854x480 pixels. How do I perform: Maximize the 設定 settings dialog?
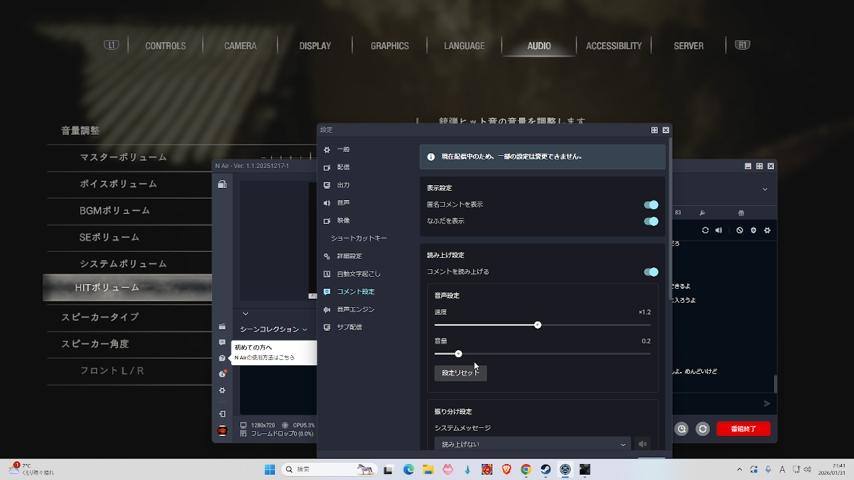tap(654, 130)
